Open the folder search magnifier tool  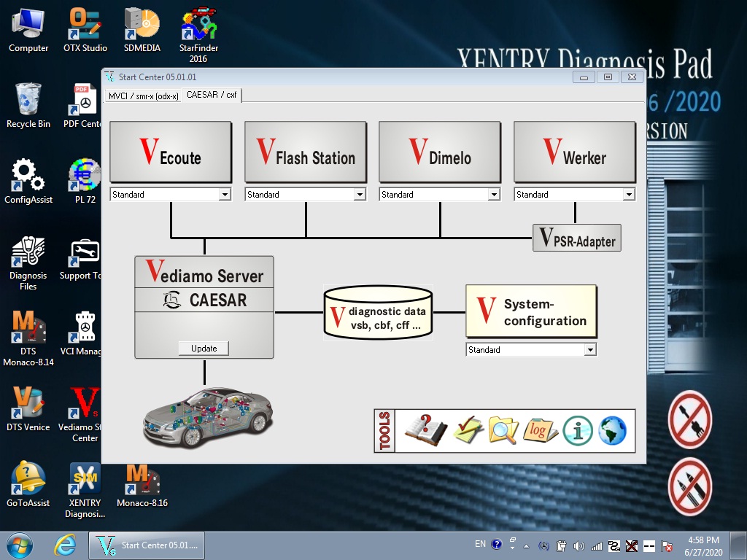[x=503, y=431]
